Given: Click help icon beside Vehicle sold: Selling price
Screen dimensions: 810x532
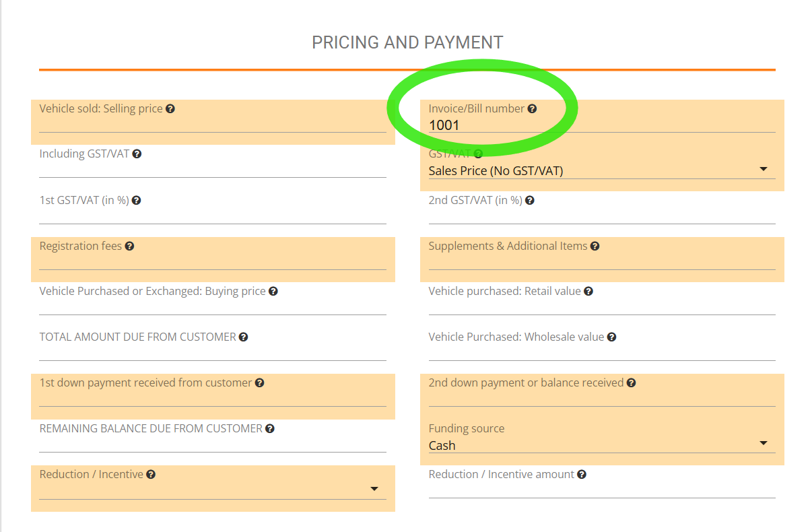Looking at the screenshot, I should click(170, 108).
